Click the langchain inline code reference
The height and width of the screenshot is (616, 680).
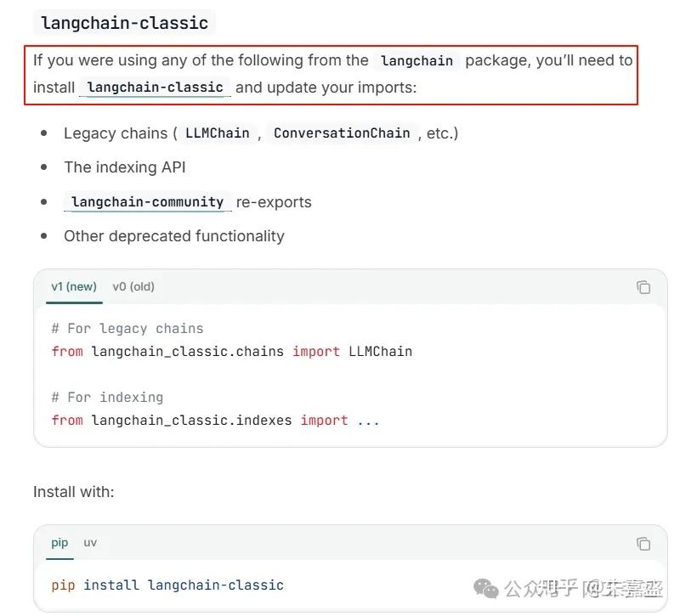(416, 60)
